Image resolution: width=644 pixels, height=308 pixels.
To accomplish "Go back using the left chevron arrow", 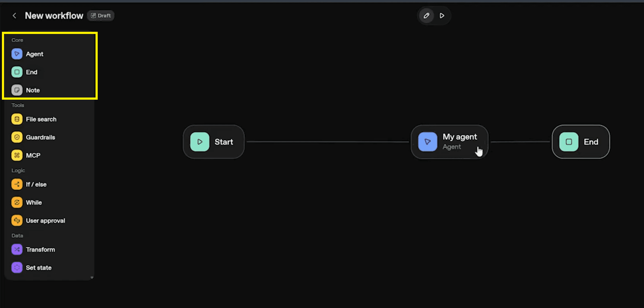I will click(x=14, y=16).
